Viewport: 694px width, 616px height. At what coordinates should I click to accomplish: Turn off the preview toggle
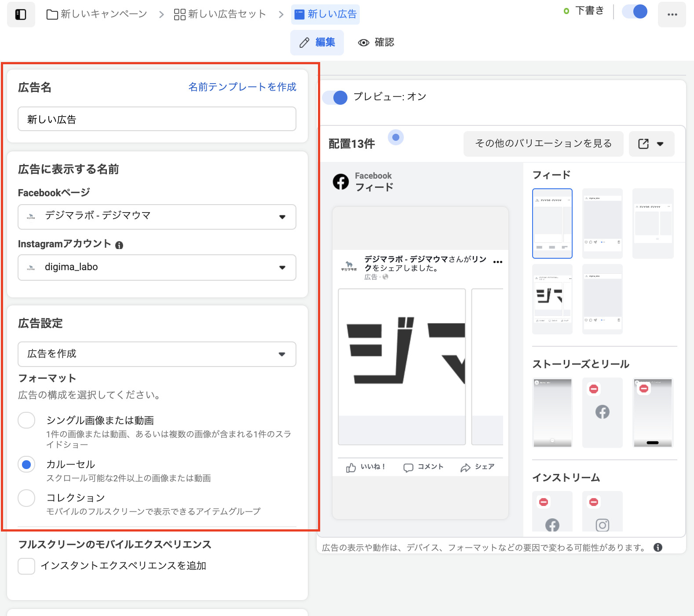(335, 97)
